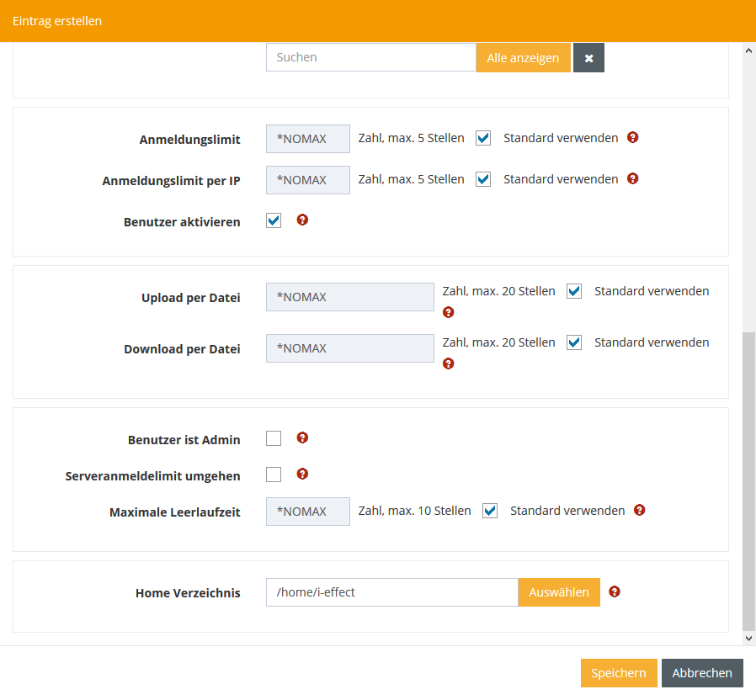Open help icon beside Benutzer ist Admin
The image size is (756, 700).
pyautogui.click(x=303, y=437)
